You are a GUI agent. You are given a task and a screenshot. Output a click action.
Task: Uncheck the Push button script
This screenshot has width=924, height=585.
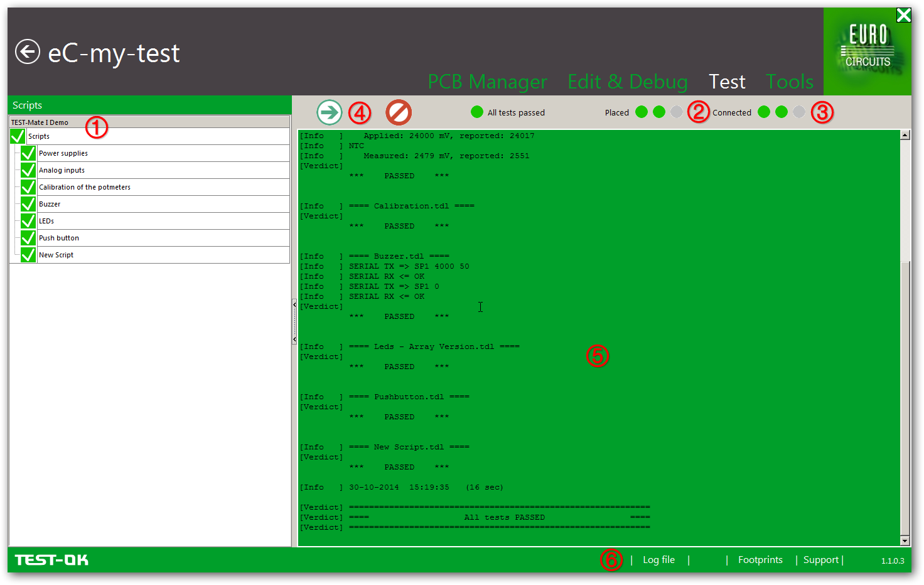28,238
